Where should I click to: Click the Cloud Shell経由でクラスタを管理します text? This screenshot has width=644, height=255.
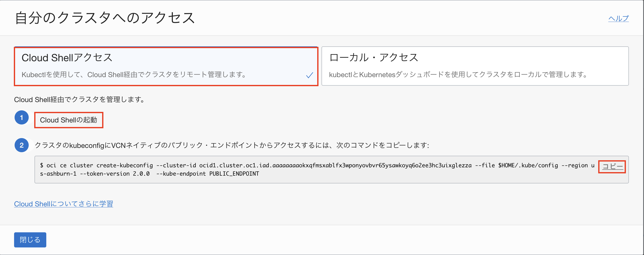pyautogui.click(x=79, y=100)
